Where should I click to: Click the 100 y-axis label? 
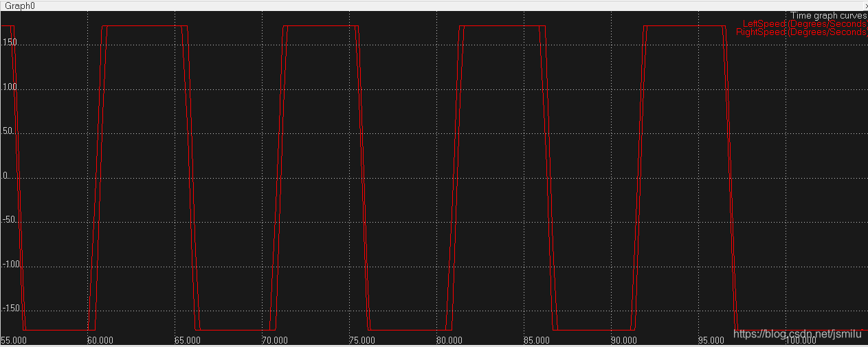click(x=9, y=87)
